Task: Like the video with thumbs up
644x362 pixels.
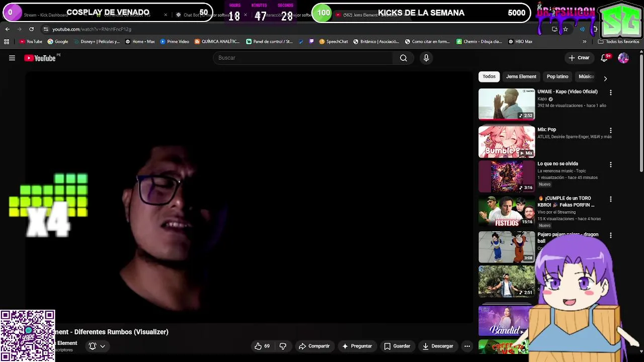Action: tap(262, 346)
